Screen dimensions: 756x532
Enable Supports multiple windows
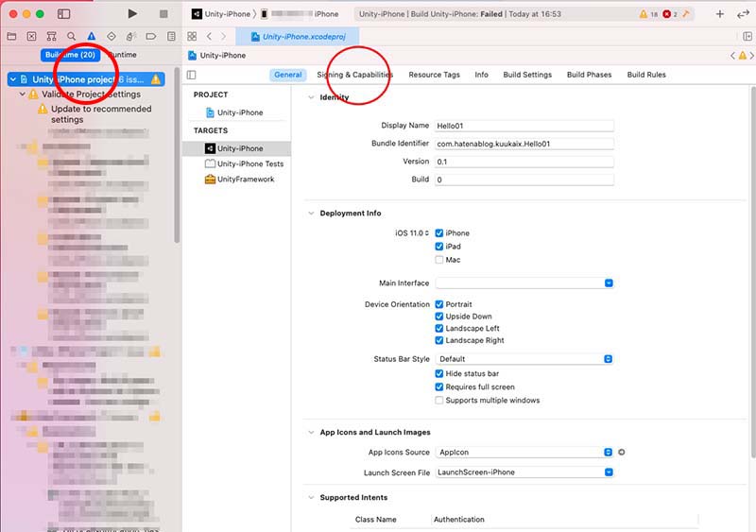click(x=438, y=401)
